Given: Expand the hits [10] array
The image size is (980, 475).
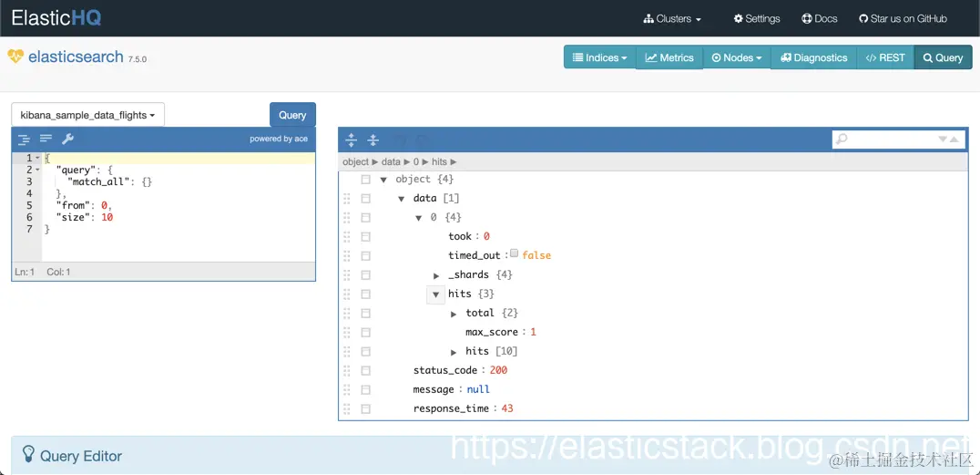Looking at the screenshot, I should [x=454, y=352].
